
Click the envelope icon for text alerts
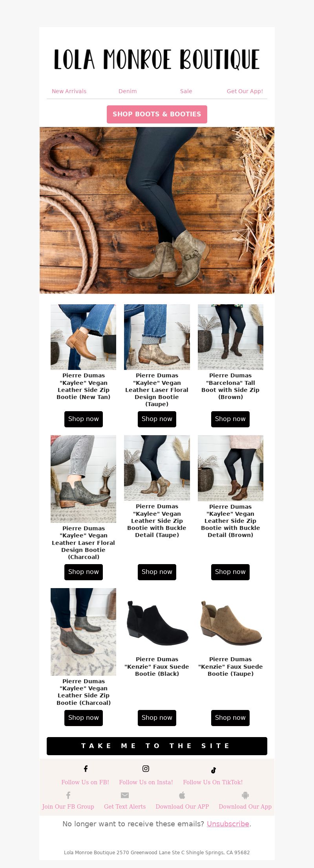tap(125, 795)
